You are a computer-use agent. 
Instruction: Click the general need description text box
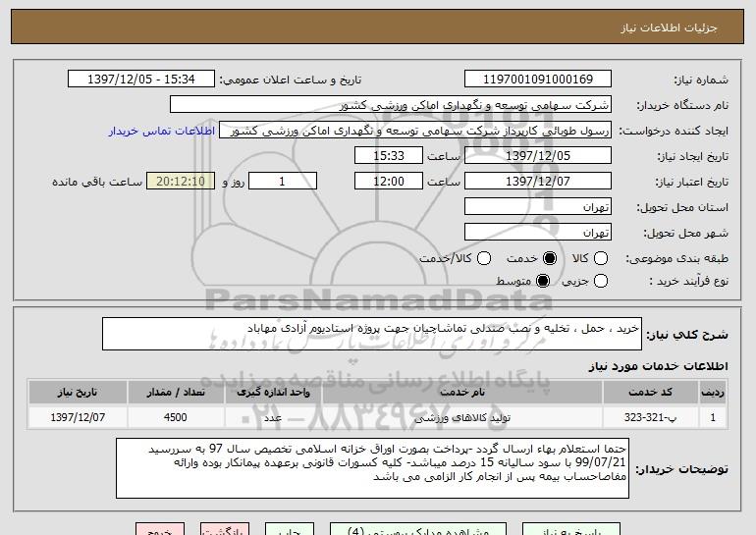(372, 334)
